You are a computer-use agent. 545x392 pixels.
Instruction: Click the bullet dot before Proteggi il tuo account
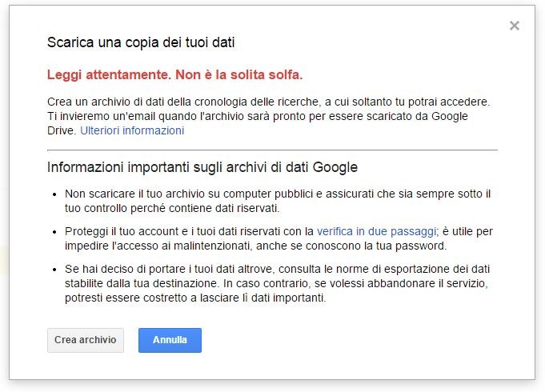point(54,231)
